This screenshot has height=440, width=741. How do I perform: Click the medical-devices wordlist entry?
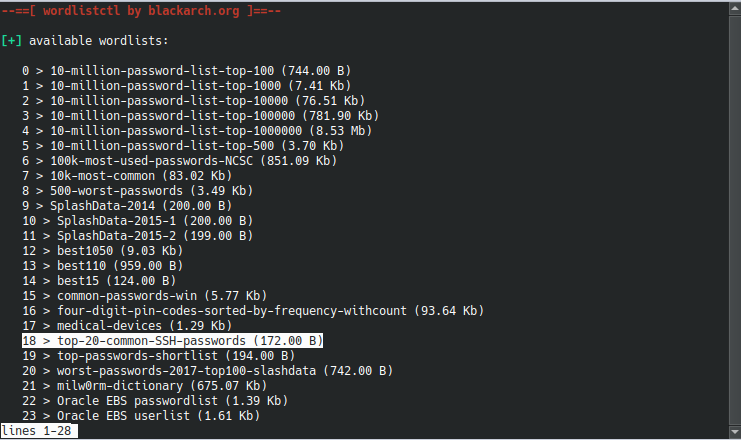127,326
